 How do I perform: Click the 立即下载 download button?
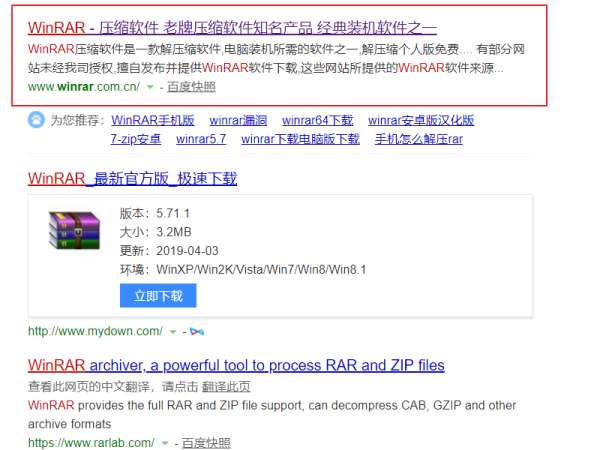pyautogui.click(x=158, y=295)
